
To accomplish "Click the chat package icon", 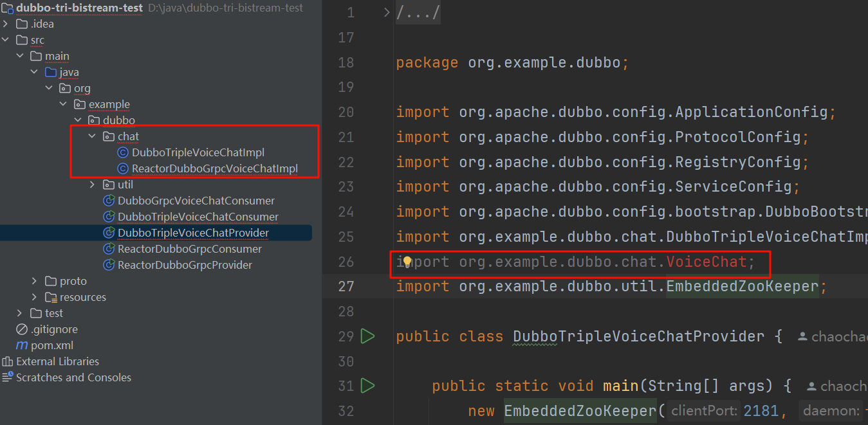I will (109, 137).
